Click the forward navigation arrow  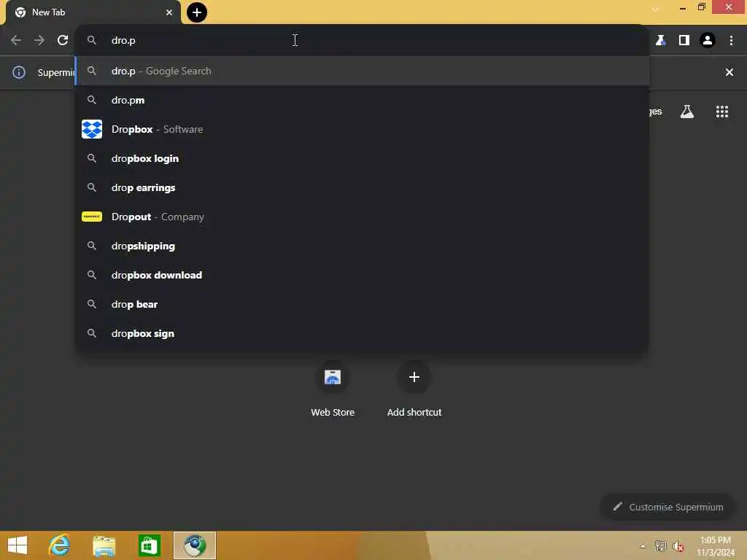pyautogui.click(x=39, y=41)
